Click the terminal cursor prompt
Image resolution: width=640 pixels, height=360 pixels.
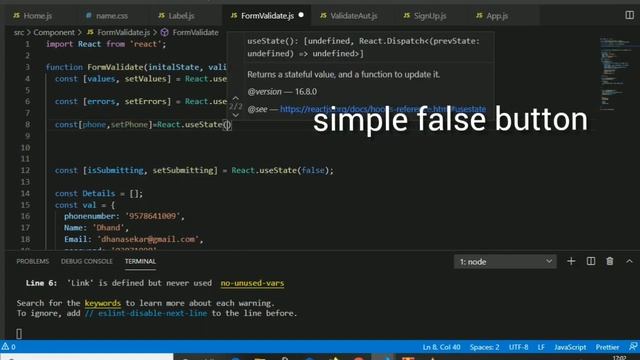[19, 333]
